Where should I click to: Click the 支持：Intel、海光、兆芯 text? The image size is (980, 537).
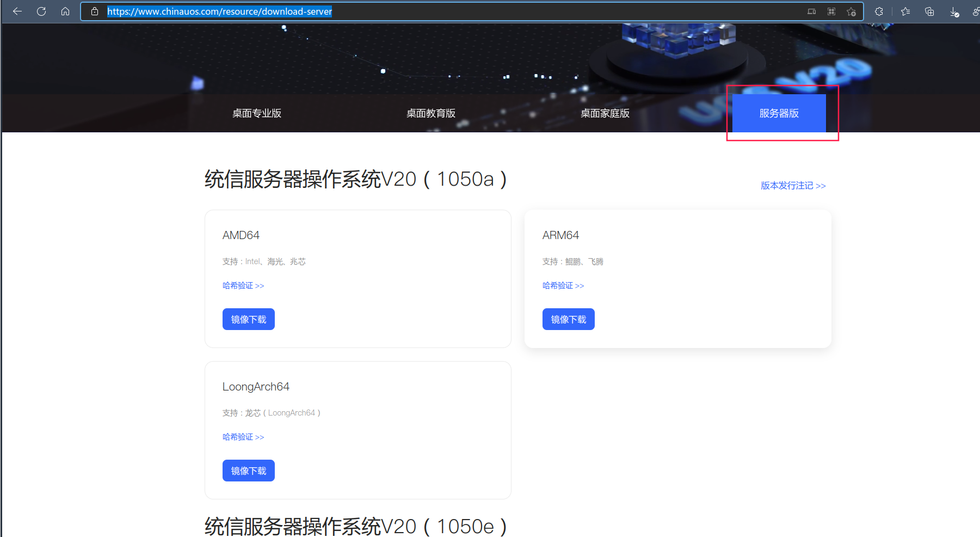pos(264,261)
